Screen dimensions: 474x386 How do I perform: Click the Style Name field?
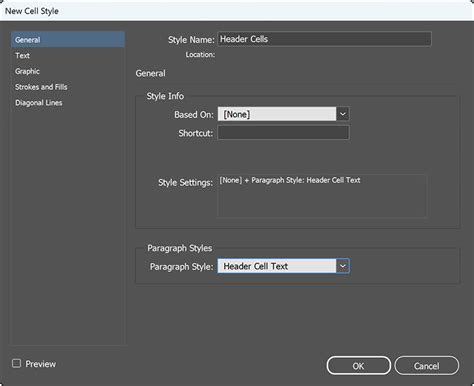click(324, 39)
